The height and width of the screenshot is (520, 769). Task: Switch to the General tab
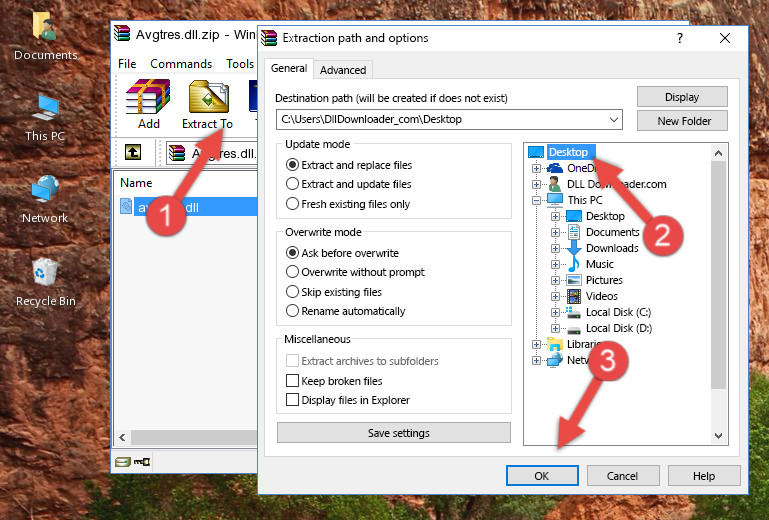pyautogui.click(x=289, y=68)
